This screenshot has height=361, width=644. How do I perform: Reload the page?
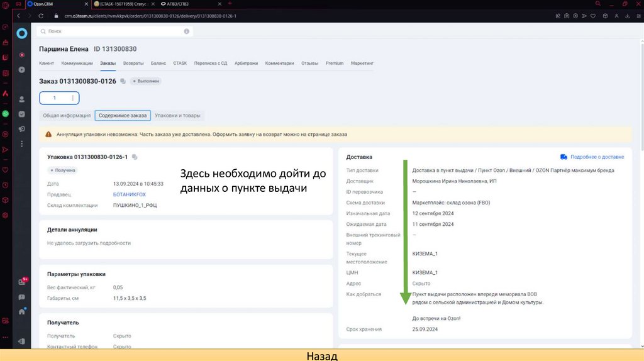coord(41,16)
